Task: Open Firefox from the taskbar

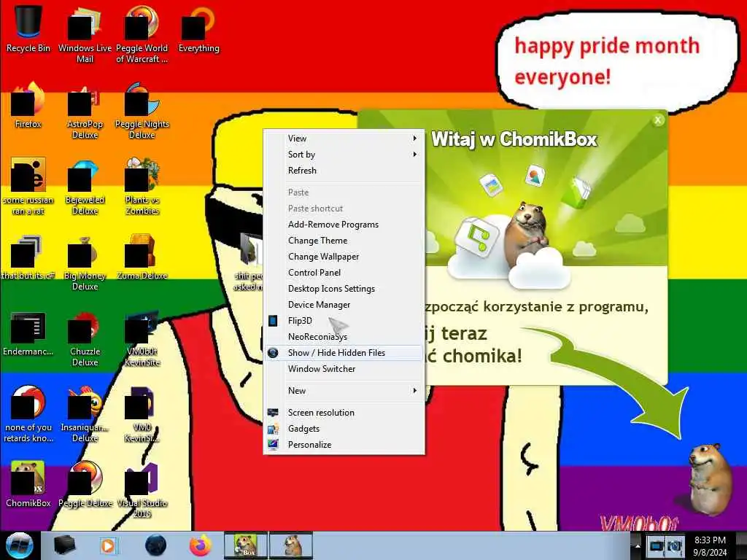Action: [201, 545]
